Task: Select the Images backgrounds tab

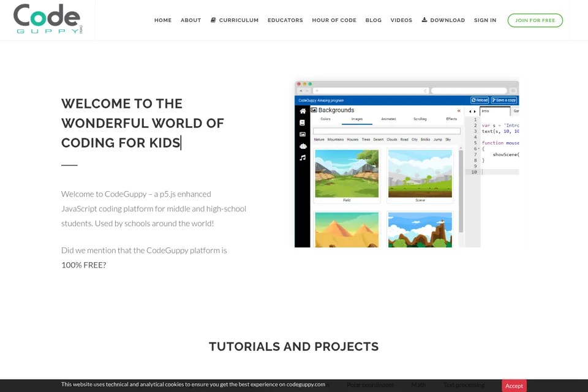Action: pyautogui.click(x=357, y=119)
